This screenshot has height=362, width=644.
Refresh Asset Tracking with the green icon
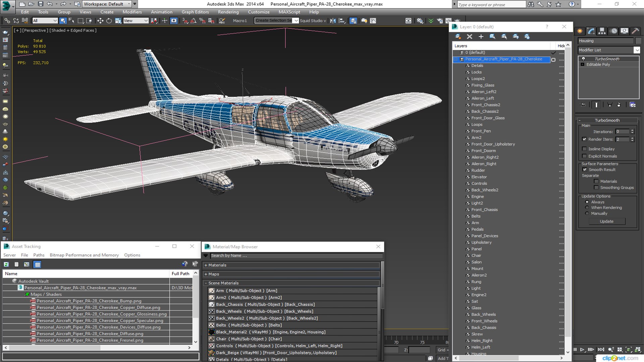(6, 264)
